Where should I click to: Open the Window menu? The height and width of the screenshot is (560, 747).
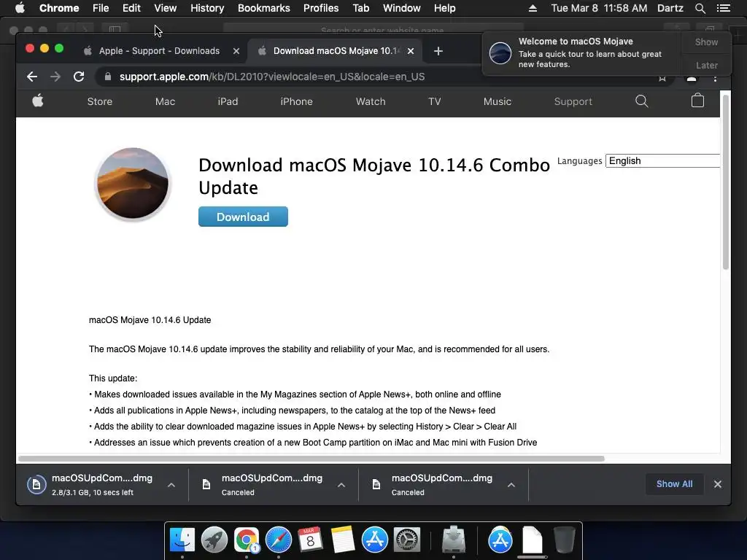tap(402, 8)
